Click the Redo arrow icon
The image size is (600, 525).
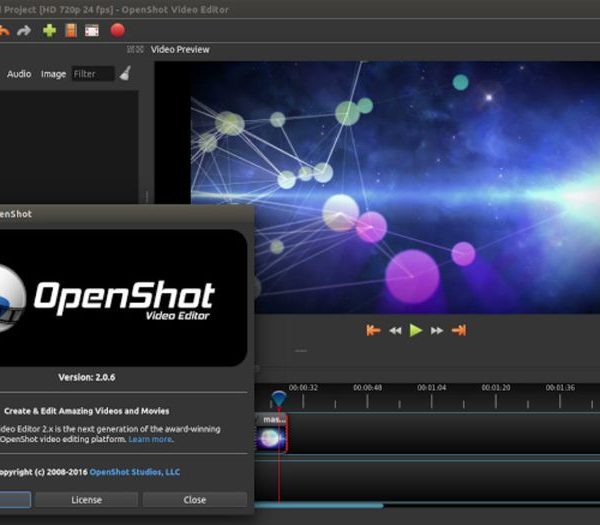[24, 31]
